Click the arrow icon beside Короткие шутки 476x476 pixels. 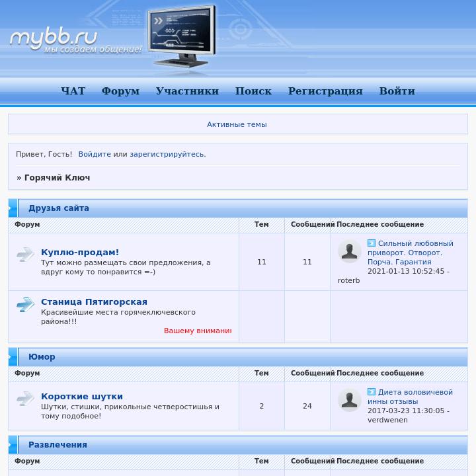click(26, 399)
